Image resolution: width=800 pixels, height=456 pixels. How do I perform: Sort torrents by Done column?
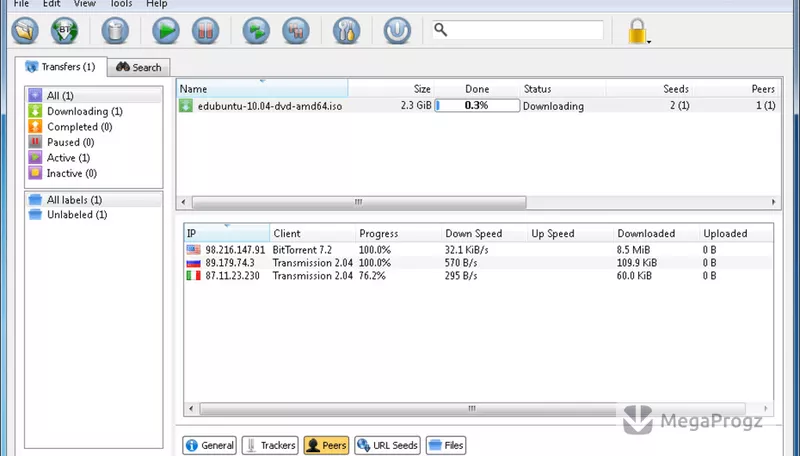(x=477, y=89)
